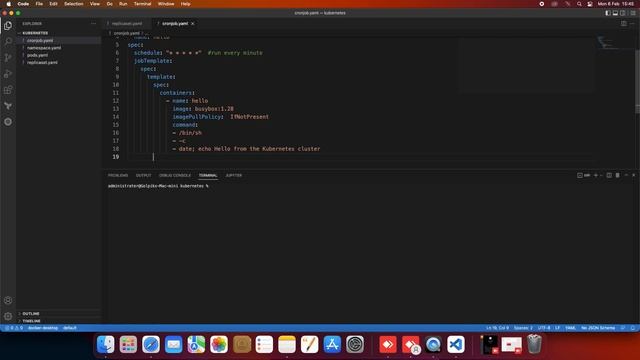This screenshot has height=360, width=640.
Task: Close the cronjob.yaml editor tab
Action: click(193, 24)
